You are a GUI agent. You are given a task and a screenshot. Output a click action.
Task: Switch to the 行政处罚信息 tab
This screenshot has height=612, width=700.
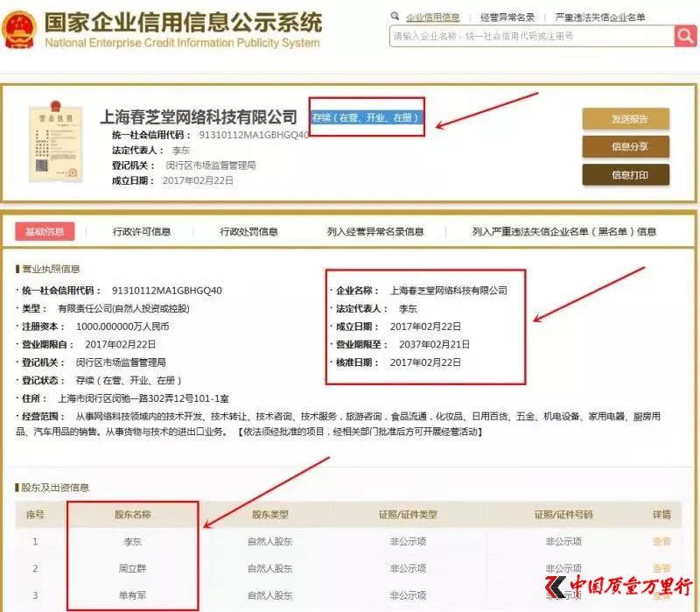(x=248, y=231)
